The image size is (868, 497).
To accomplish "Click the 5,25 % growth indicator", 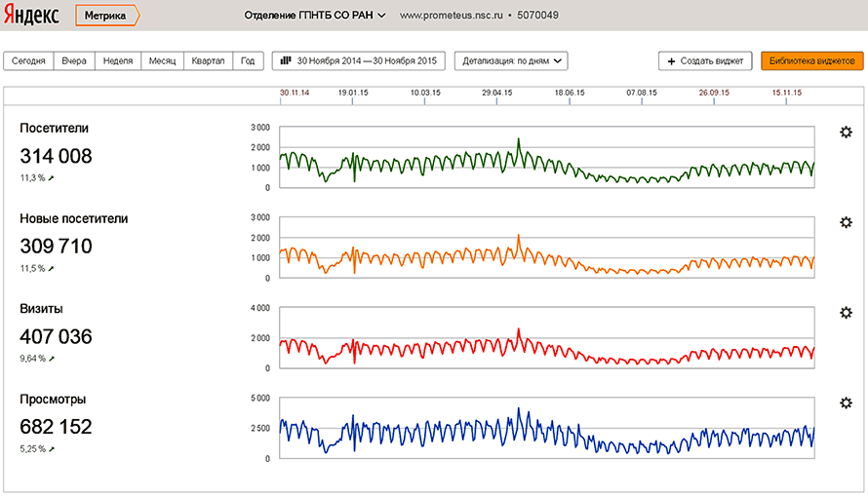I will [x=37, y=449].
